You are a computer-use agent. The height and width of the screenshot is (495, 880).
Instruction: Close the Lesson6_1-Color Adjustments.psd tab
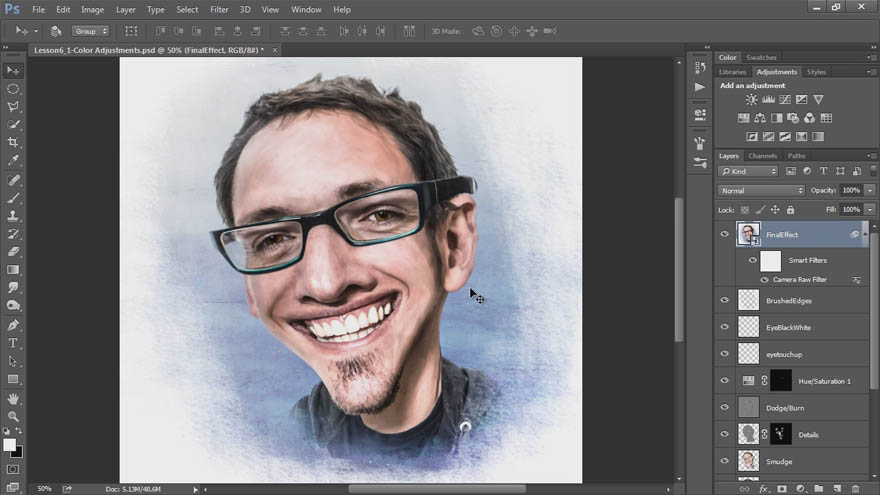274,50
